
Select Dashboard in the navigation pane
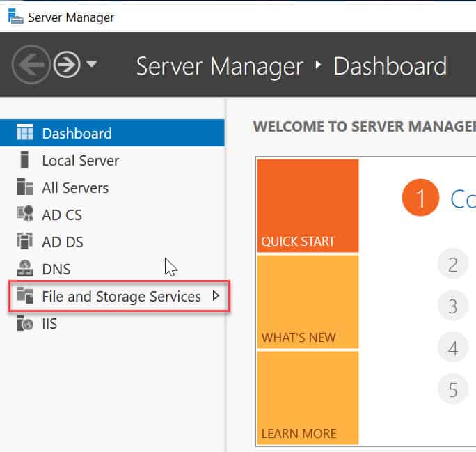pyautogui.click(x=112, y=133)
